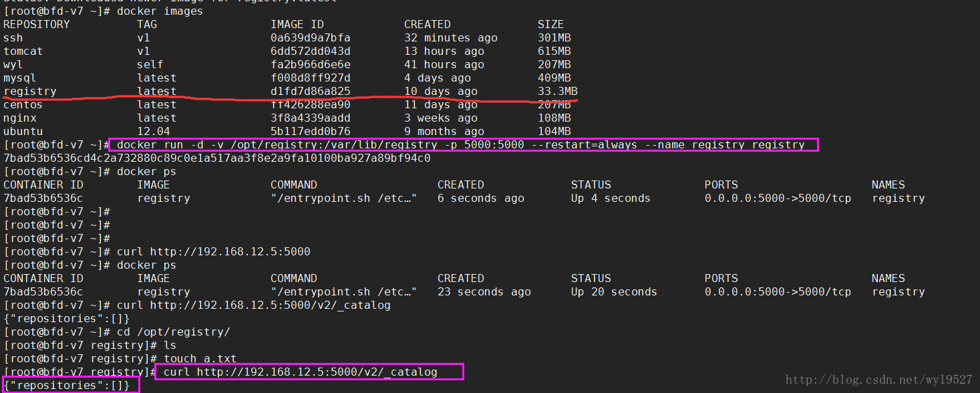Click image ID 3f8a4339aadd
The height and width of the screenshot is (393, 980).
pyautogui.click(x=311, y=118)
